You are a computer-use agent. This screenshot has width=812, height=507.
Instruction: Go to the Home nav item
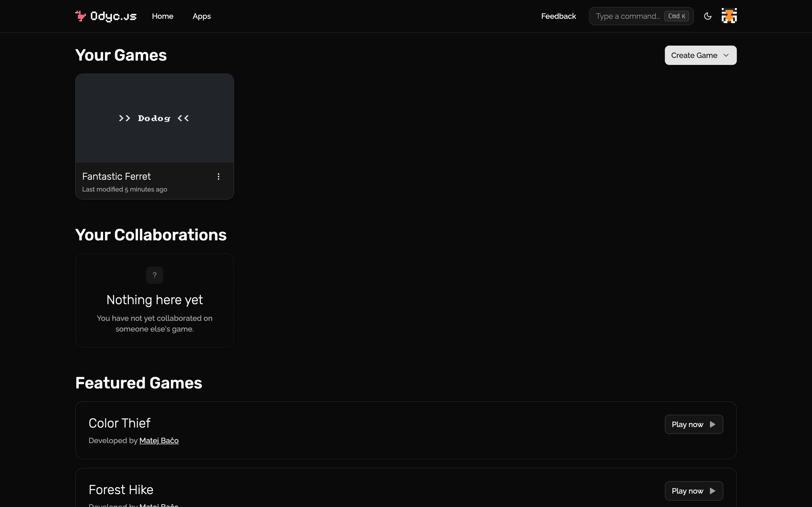[x=163, y=16]
